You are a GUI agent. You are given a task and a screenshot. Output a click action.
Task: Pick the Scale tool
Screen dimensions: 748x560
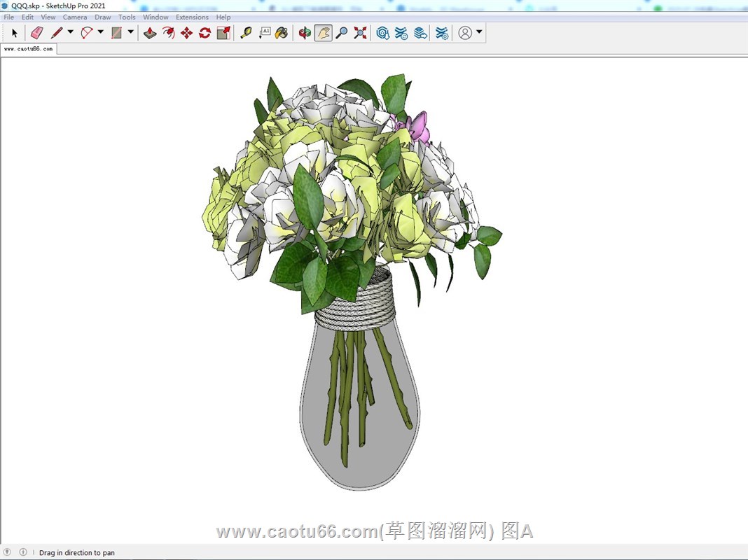[x=223, y=33]
